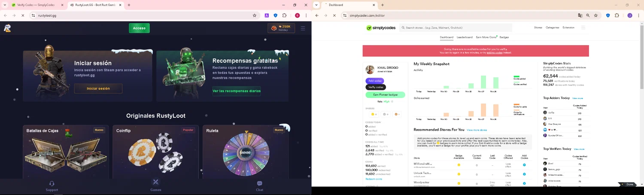Viewport: 644px width, 195px height.
Task: Open the Leaderboard page tab
Action: 465,37
